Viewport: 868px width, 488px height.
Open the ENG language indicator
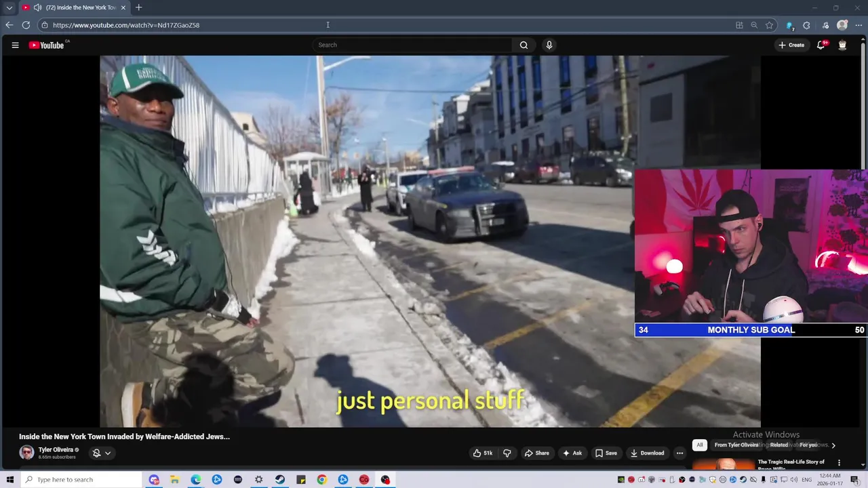pos(807,480)
